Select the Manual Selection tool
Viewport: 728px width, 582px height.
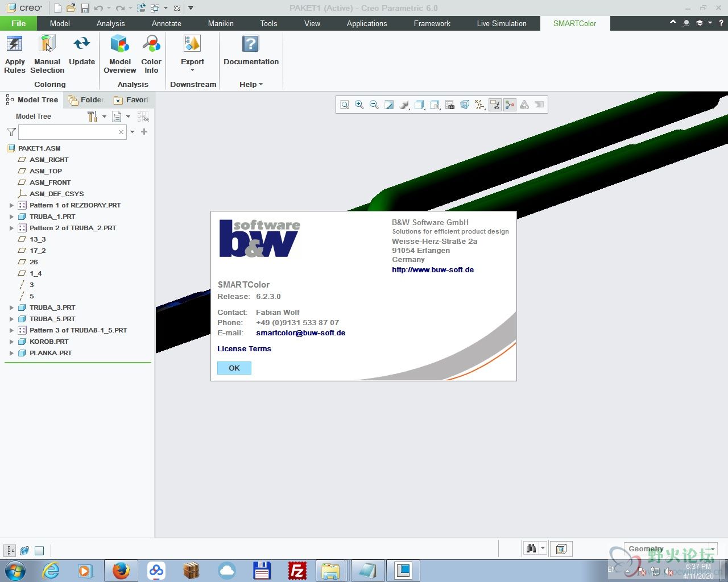47,55
